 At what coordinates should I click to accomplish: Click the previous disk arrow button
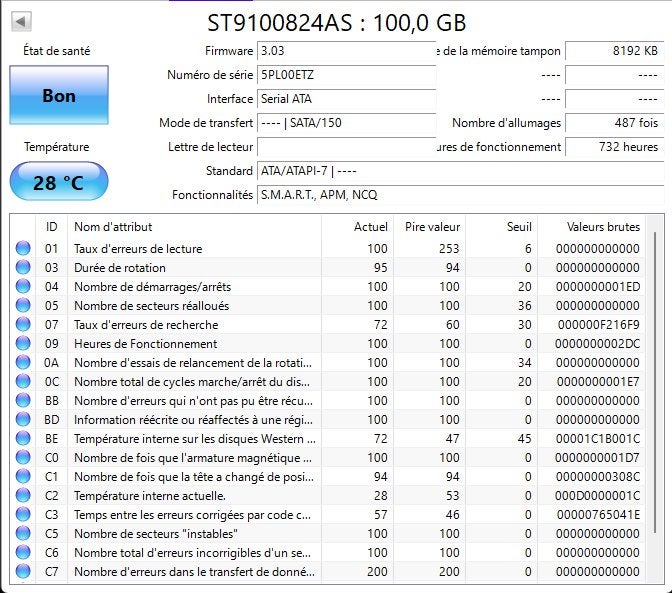tap(21, 21)
